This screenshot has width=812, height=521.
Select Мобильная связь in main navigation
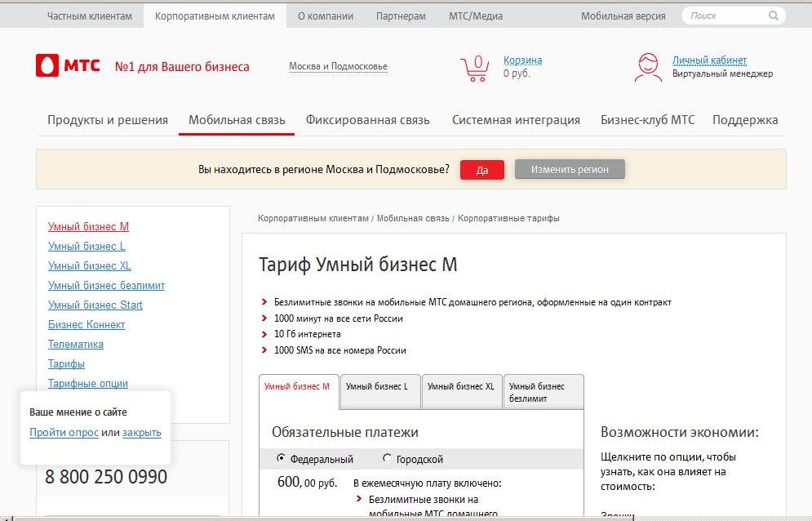tap(237, 120)
